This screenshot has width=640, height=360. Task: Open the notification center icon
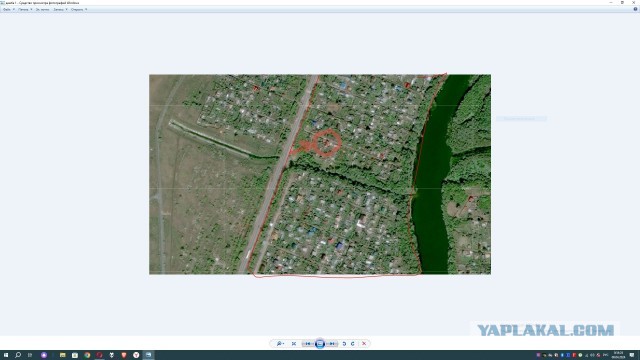(x=632, y=355)
